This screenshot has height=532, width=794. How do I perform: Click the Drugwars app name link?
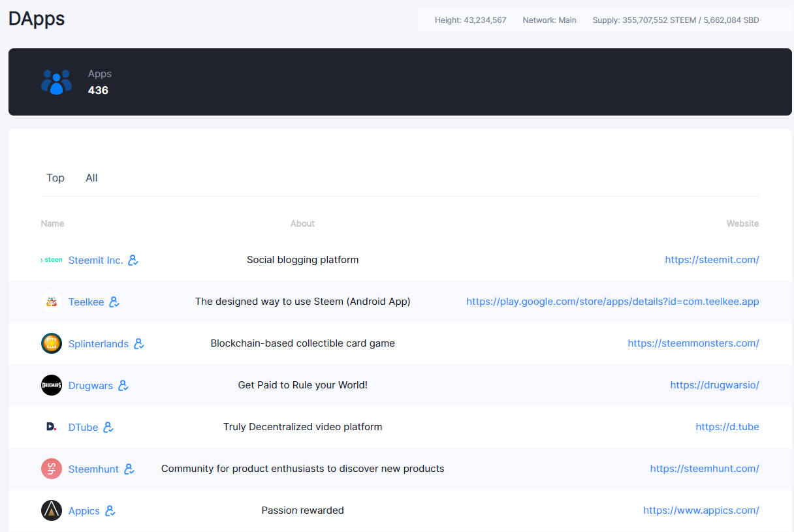[x=91, y=385]
